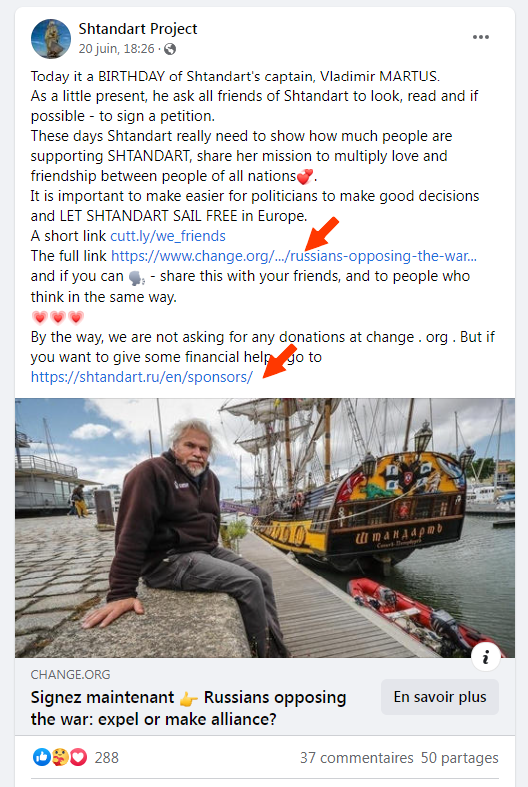Viewport: 528px width, 787px height.
Task: Click the public globe privacy icon
Action: 170,49
